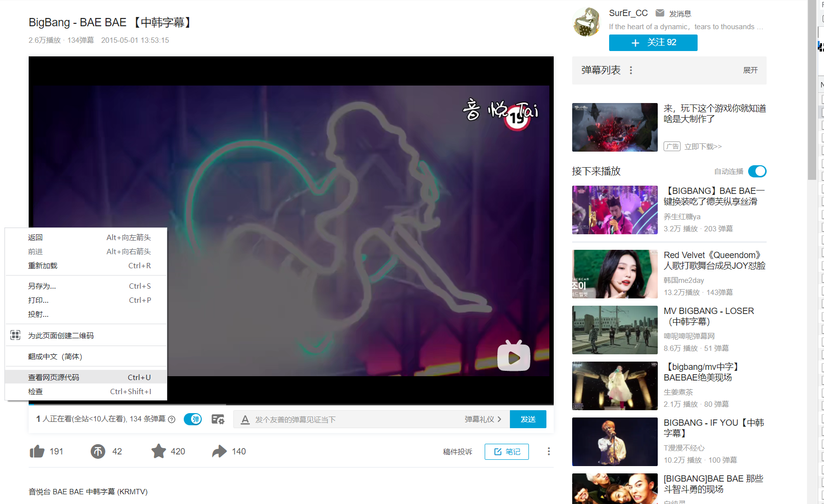Focus the danmaku text input field

coord(357,419)
